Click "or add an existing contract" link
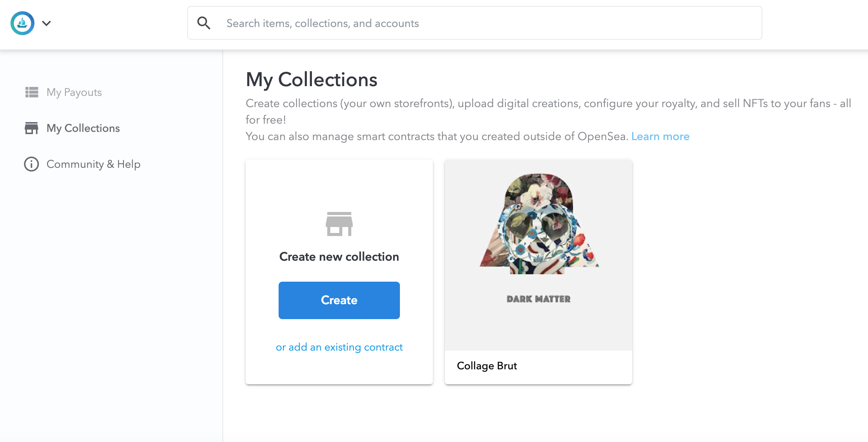 point(339,347)
